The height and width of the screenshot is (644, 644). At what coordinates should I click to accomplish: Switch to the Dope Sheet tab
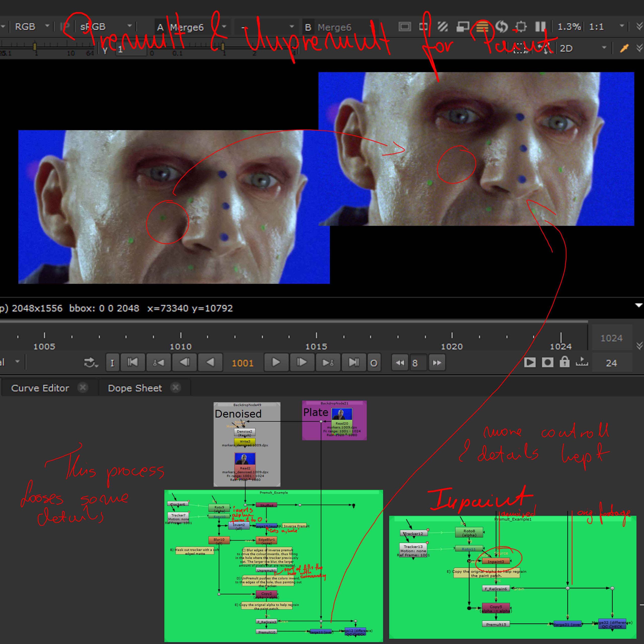(135, 388)
